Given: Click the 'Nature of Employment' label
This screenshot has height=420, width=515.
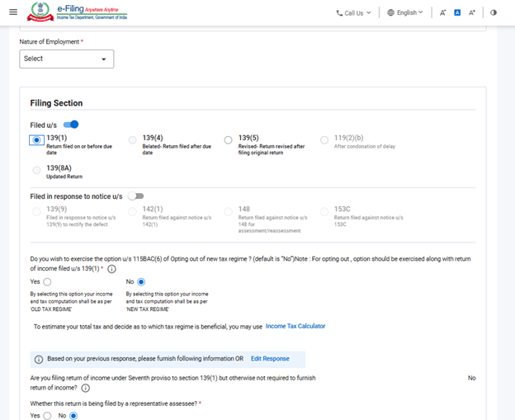Looking at the screenshot, I should pyautogui.click(x=50, y=42).
